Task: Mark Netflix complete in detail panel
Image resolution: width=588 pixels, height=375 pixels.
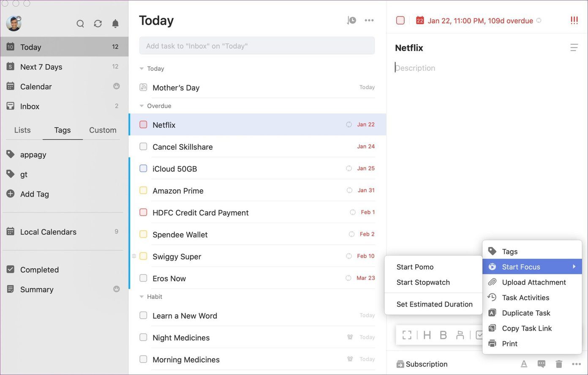Action: tap(400, 20)
